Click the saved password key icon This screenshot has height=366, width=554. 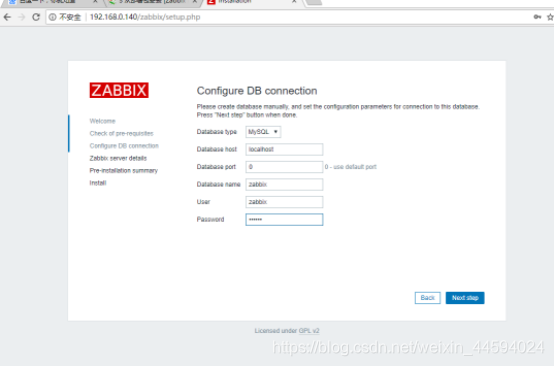(537, 17)
